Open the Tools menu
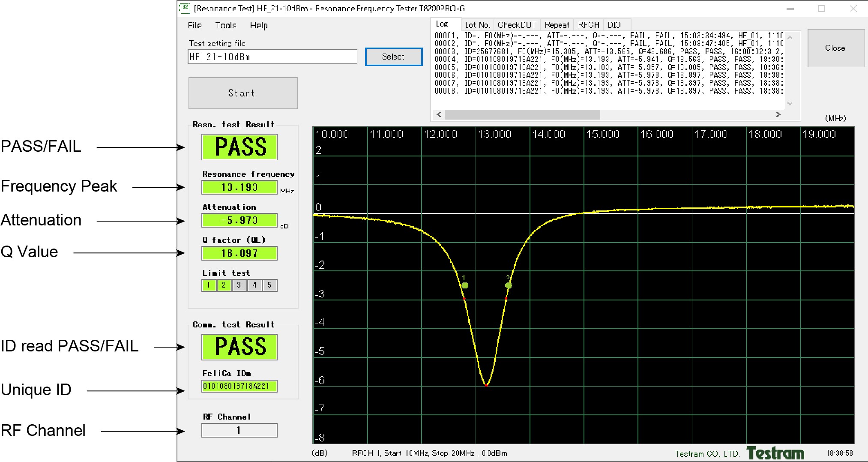 (x=226, y=25)
